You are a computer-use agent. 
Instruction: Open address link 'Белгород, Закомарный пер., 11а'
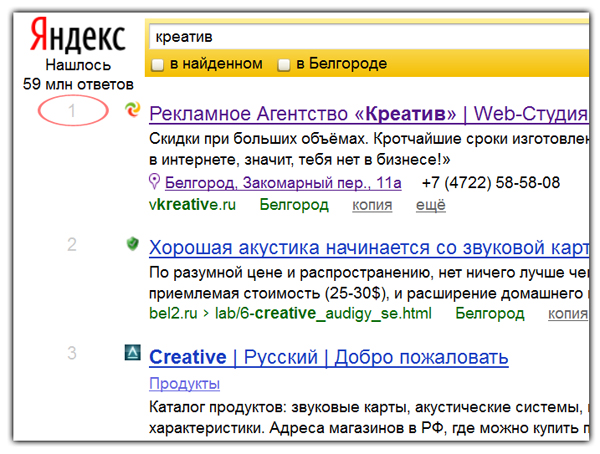click(x=283, y=183)
